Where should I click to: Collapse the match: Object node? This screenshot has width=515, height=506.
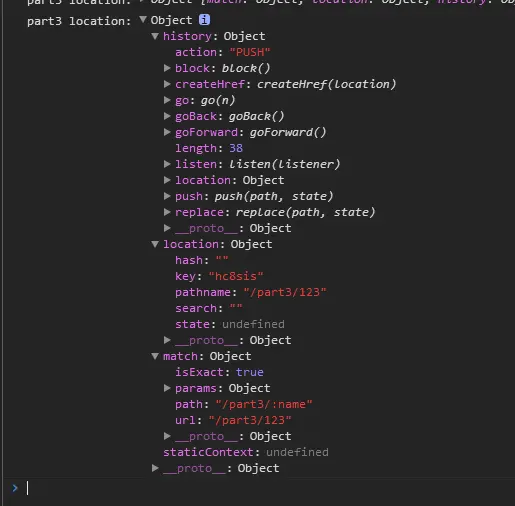coord(155,356)
